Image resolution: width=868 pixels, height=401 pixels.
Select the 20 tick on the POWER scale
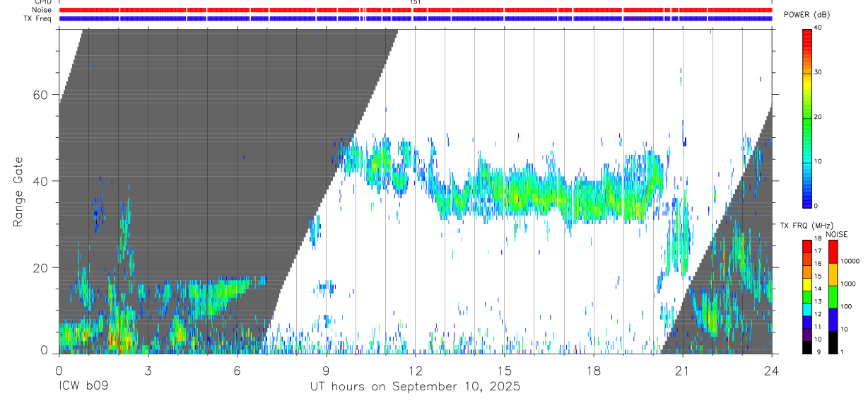818,117
